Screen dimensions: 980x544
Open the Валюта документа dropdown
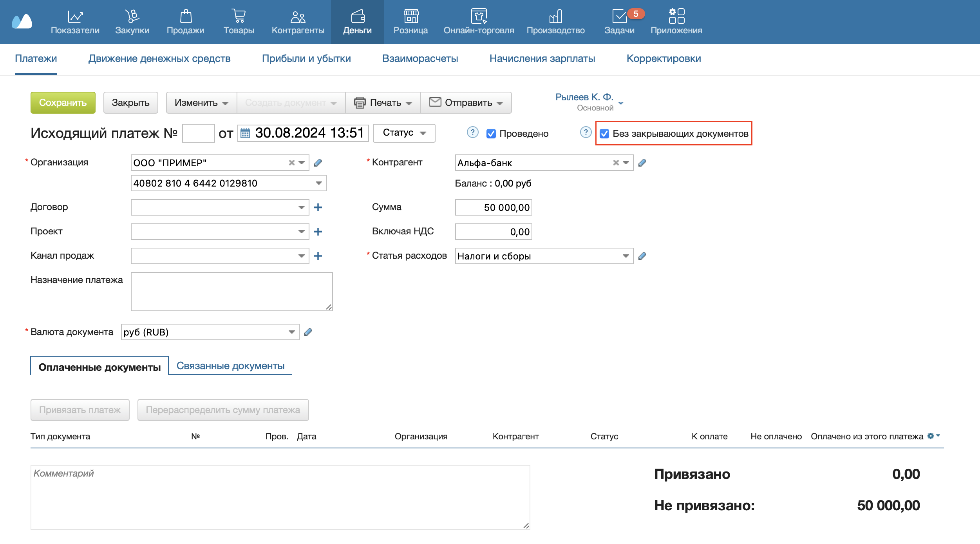pyautogui.click(x=291, y=332)
